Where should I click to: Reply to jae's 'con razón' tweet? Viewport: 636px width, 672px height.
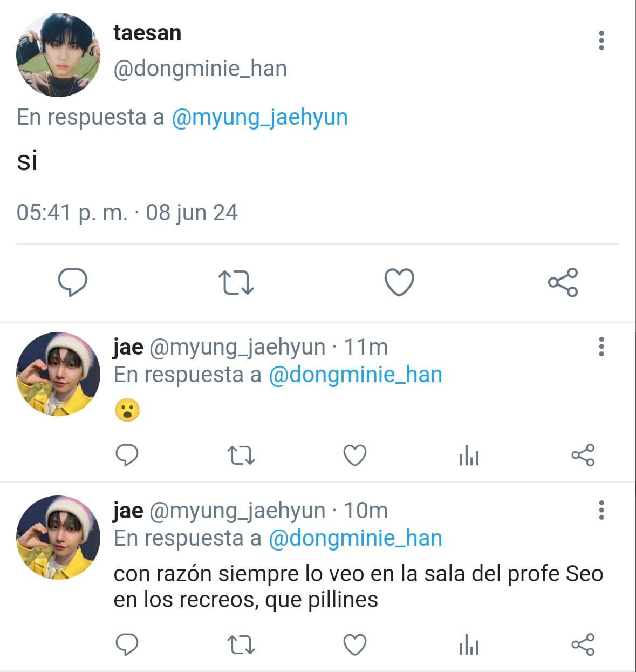coord(127,644)
